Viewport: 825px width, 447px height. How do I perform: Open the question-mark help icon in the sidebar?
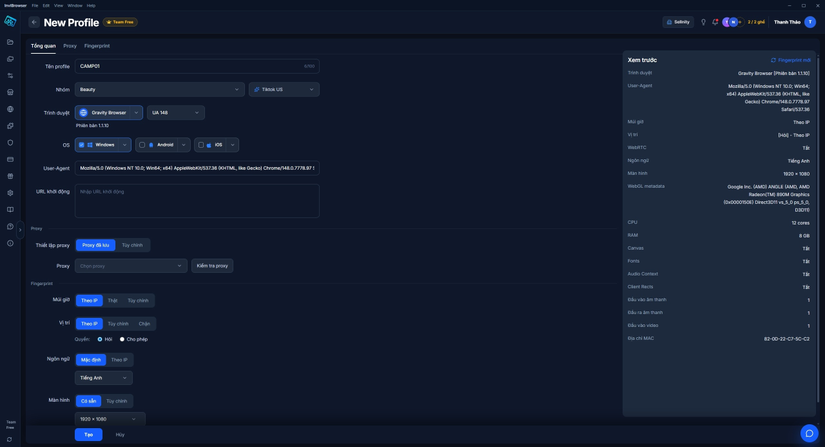(x=10, y=227)
